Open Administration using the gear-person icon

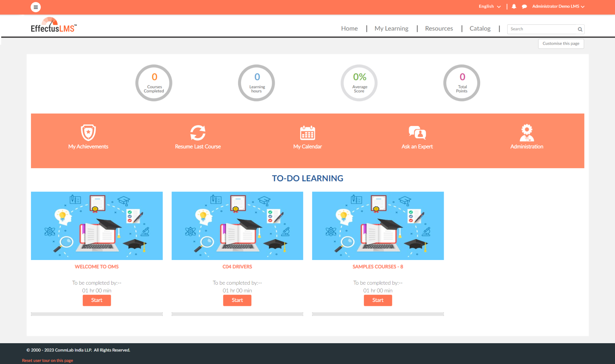526,132
